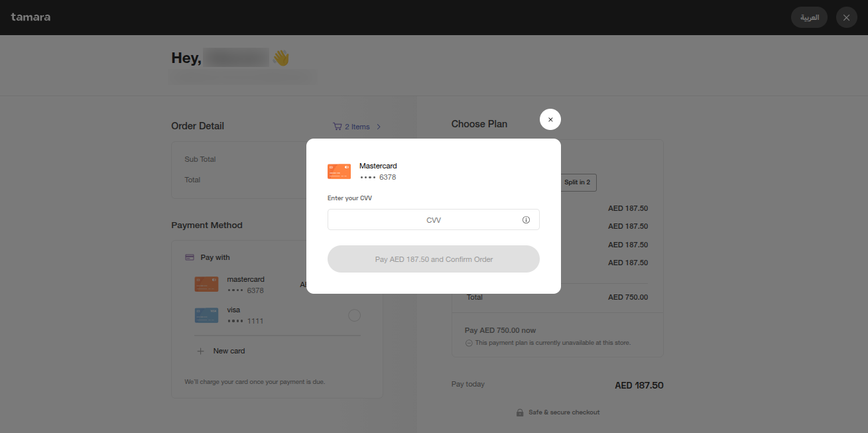Select the Split in 2 plan
868x433 pixels.
coord(577,182)
